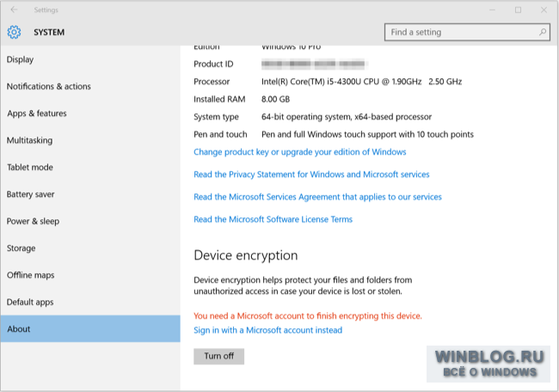The image size is (559, 392).
Task: Click the Settings gear icon
Action: (x=15, y=33)
